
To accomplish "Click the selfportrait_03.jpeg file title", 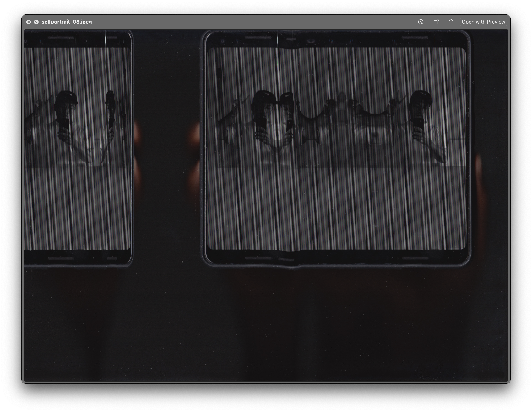I will coord(67,22).
